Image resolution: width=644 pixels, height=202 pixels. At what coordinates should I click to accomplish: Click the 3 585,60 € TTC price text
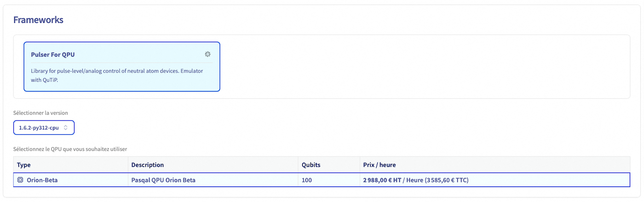tap(446, 180)
